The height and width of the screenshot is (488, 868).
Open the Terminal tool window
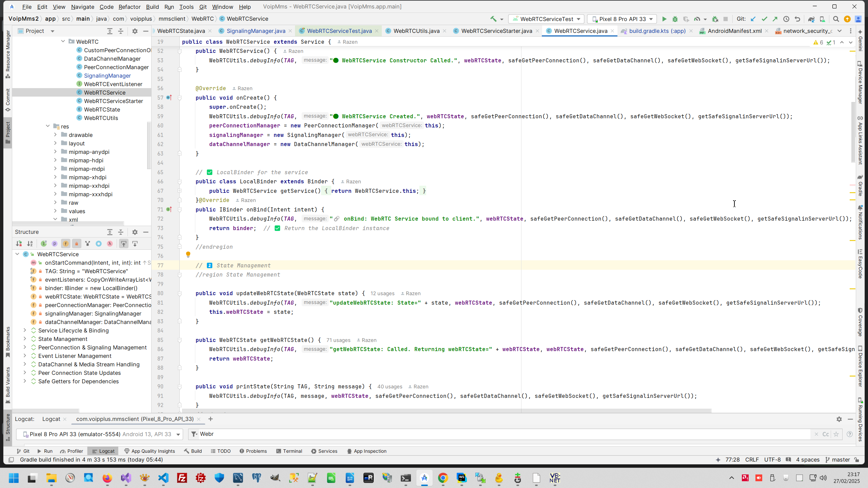(289, 451)
